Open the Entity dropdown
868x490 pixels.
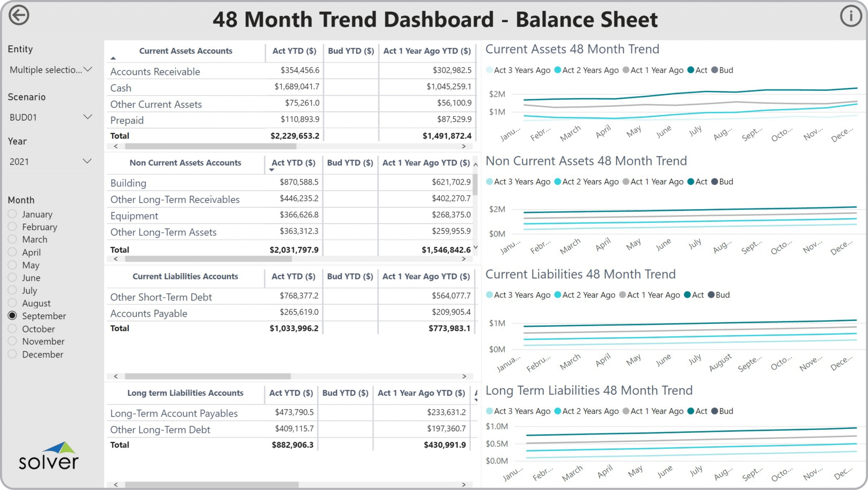[51, 70]
